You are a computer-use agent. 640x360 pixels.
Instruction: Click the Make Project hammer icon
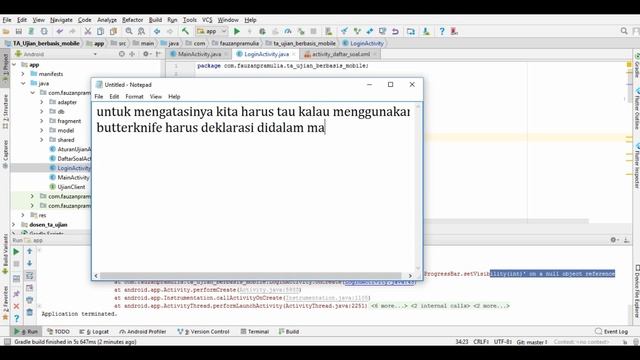185,31
